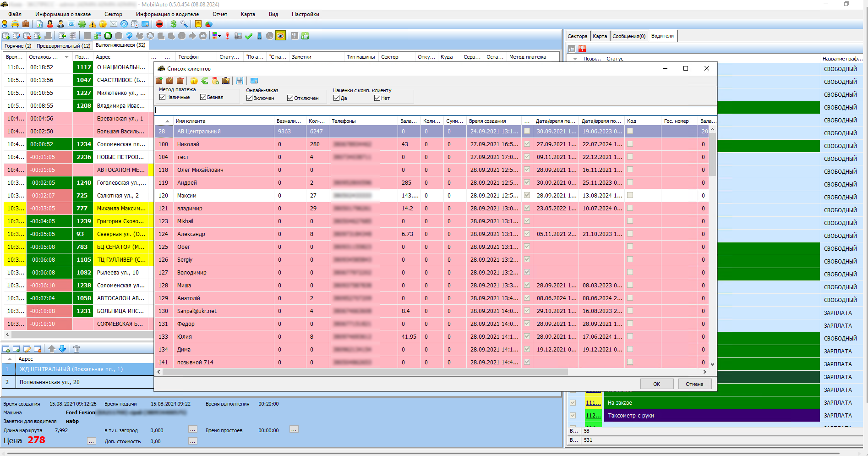This screenshot has height=456, width=868.
Task: Click the trash can icon above address list
Action: (76, 349)
